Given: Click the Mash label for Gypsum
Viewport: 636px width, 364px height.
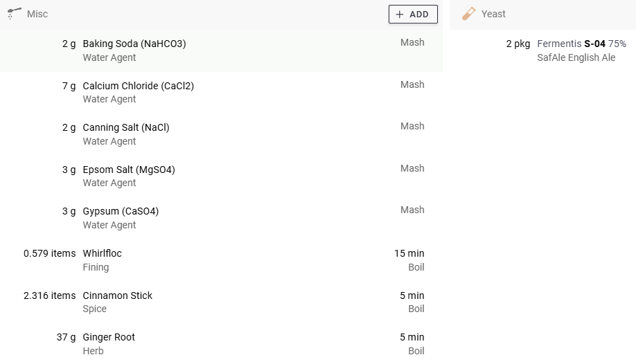Looking at the screenshot, I should (412, 210).
